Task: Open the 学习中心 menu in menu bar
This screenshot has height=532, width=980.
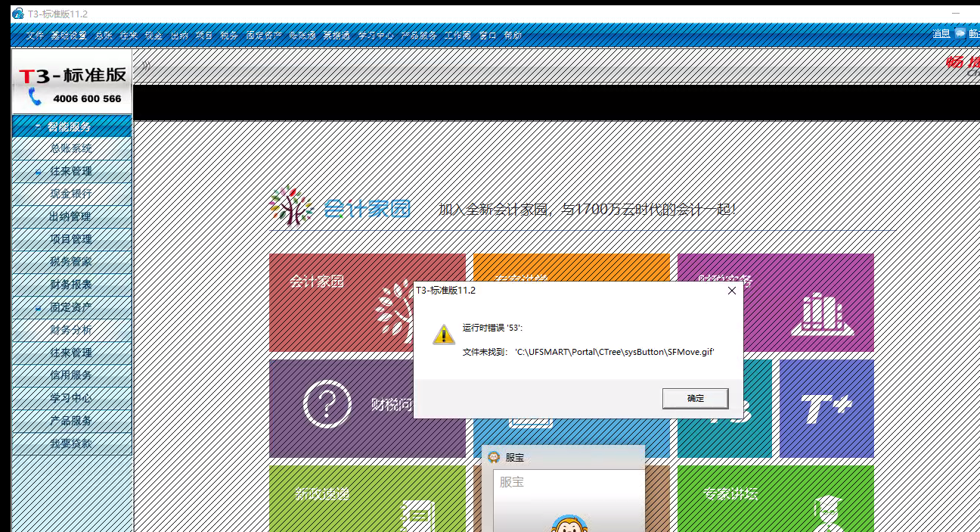Action: (x=376, y=36)
